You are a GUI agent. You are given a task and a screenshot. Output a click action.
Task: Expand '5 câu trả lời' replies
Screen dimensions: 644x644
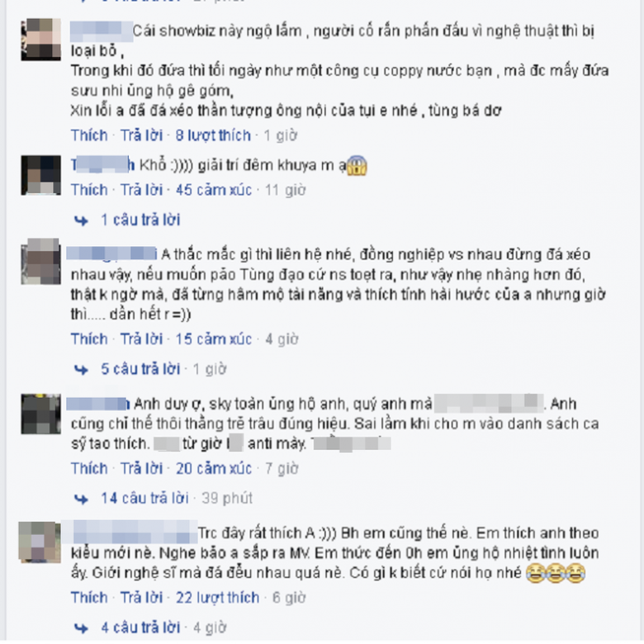(x=140, y=369)
